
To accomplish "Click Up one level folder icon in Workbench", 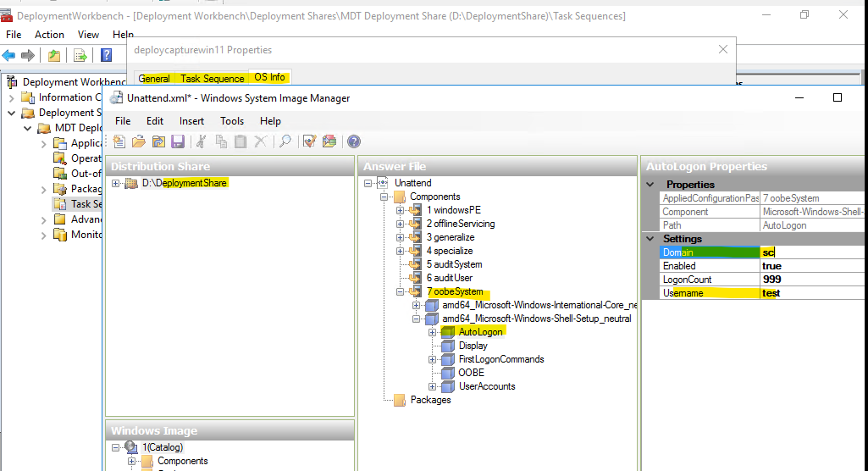I will pos(53,55).
